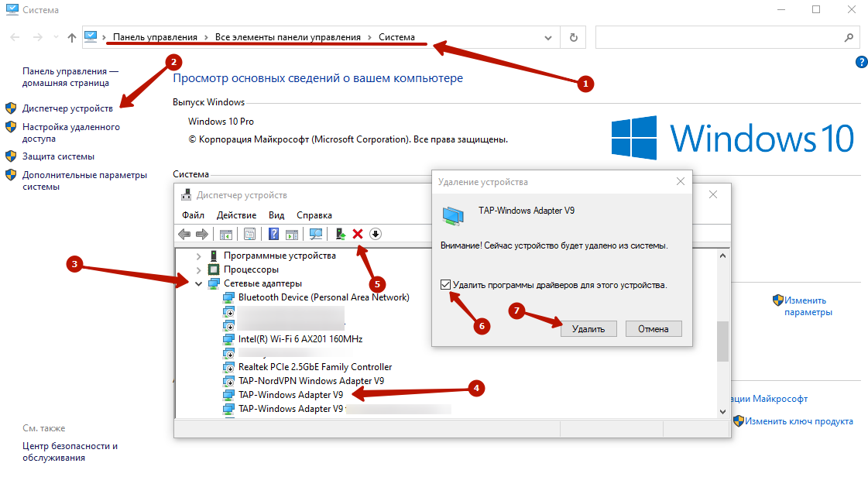Image resolution: width=868 pixels, height=477 pixels.
Task: Open Настройка удаленного доступа link
Action: [71, 133]
